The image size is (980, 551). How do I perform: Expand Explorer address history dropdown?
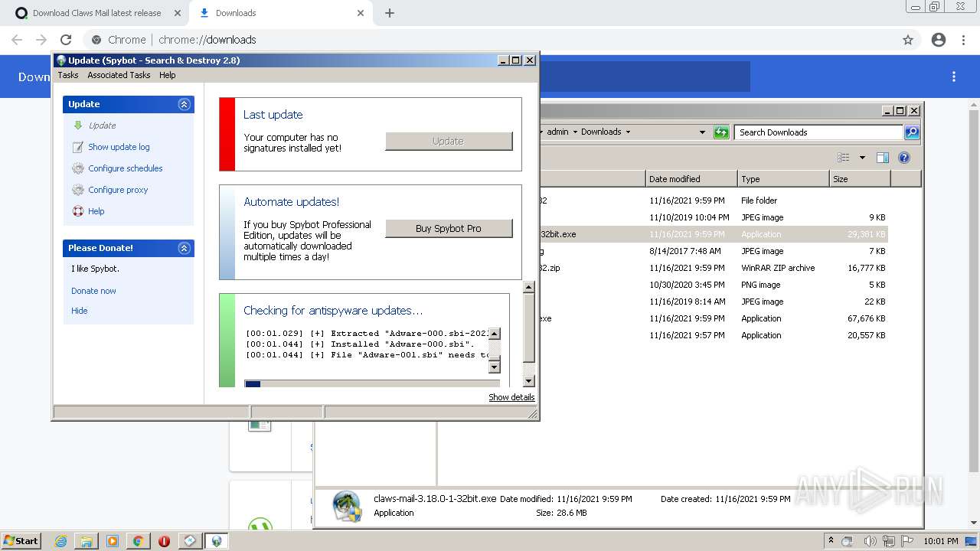(x=702, y=132)
